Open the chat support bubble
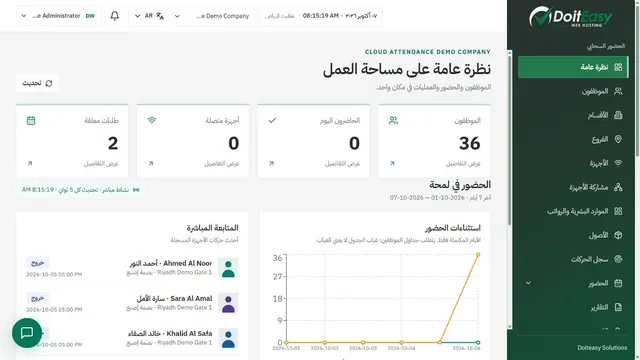This screenshot has height=360, width=640. click(27, 333)
